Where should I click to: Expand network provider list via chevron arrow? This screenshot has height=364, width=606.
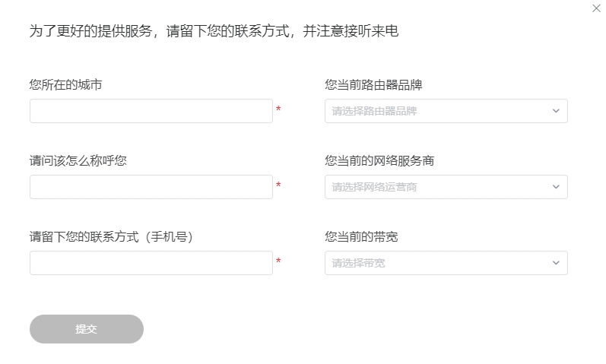556,187
